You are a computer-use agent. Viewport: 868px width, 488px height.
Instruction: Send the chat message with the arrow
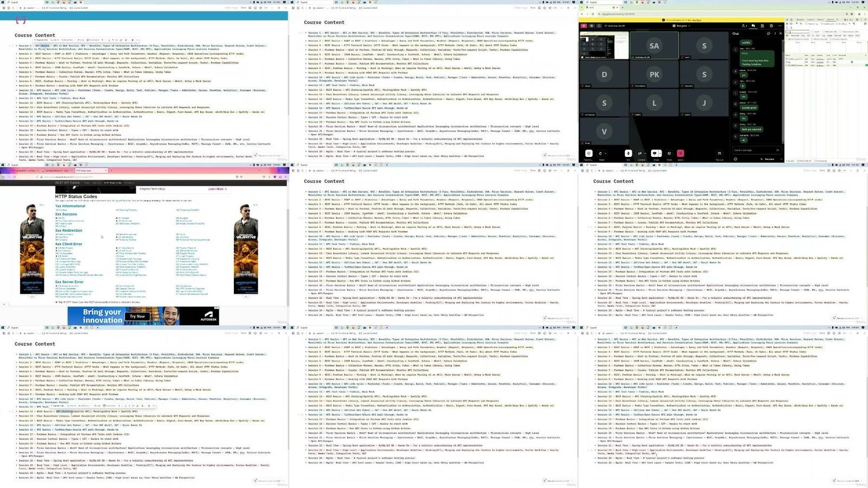[777, 150]
